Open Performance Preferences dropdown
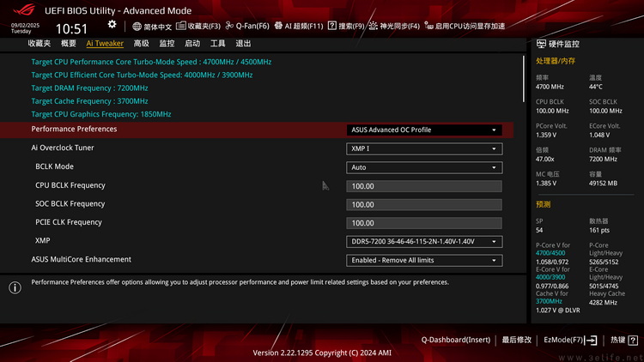Viewport: 644px width, 362px height. tap(424, 130)
